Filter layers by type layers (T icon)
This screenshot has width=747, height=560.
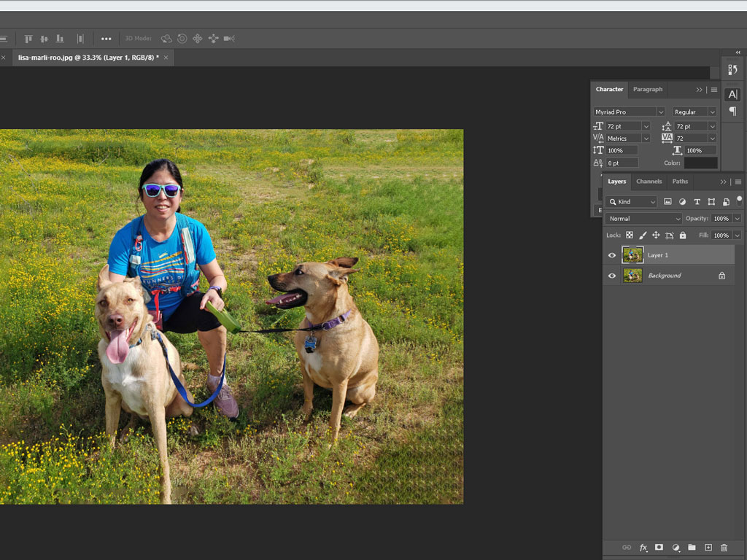(x=697, y=202)
